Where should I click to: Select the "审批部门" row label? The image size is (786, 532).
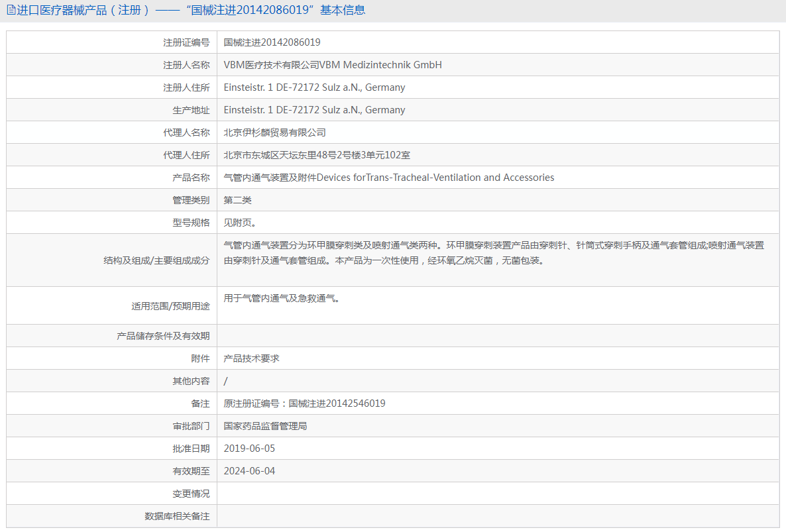tap(191, 426)
